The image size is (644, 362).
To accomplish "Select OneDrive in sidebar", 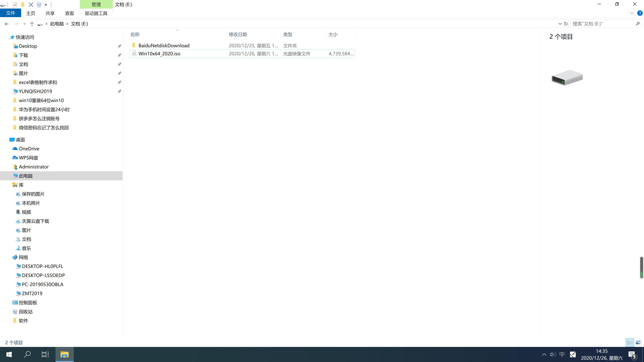I will point(29,148).
